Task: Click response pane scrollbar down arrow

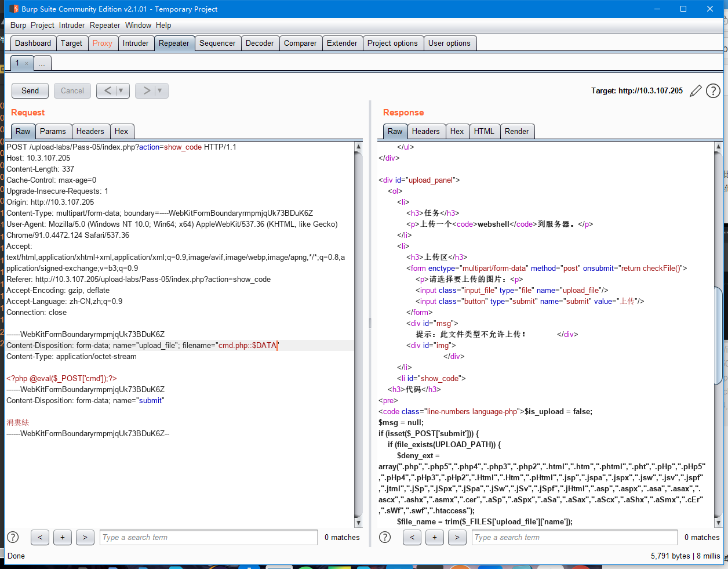Action: [719, 523]
